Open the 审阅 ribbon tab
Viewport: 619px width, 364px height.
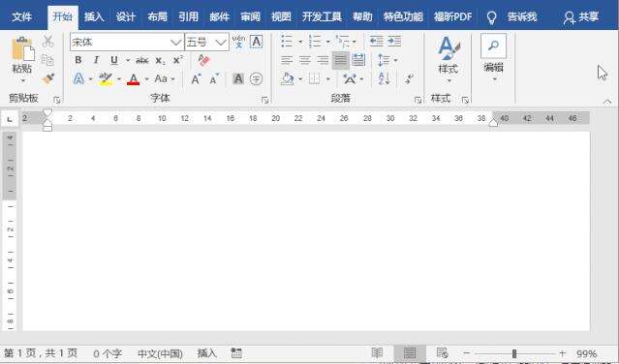250,17
